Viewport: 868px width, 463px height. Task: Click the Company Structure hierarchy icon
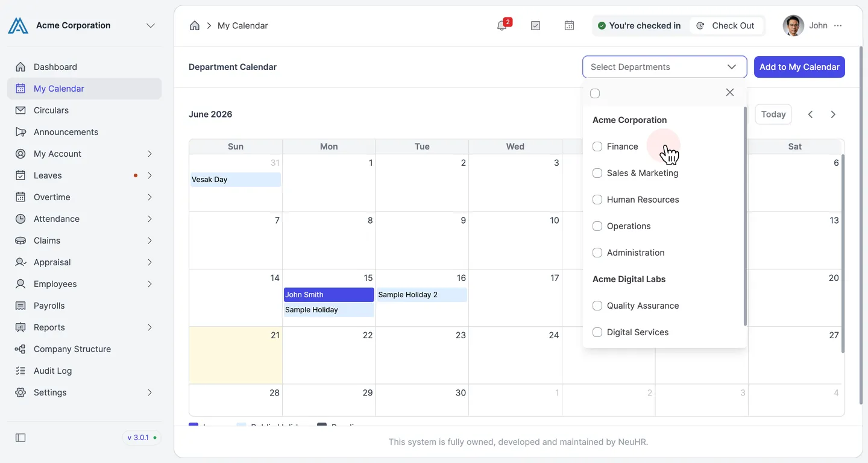click(x=20, y=349)
